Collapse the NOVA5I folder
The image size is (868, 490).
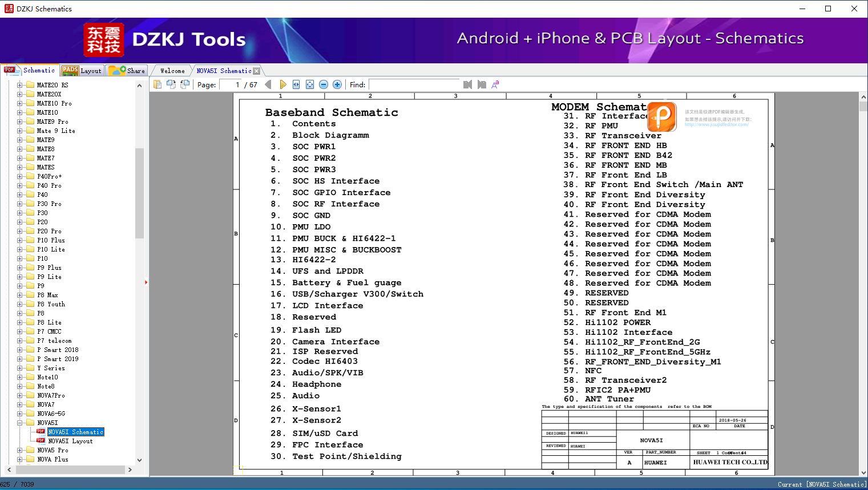click(20, 423)
